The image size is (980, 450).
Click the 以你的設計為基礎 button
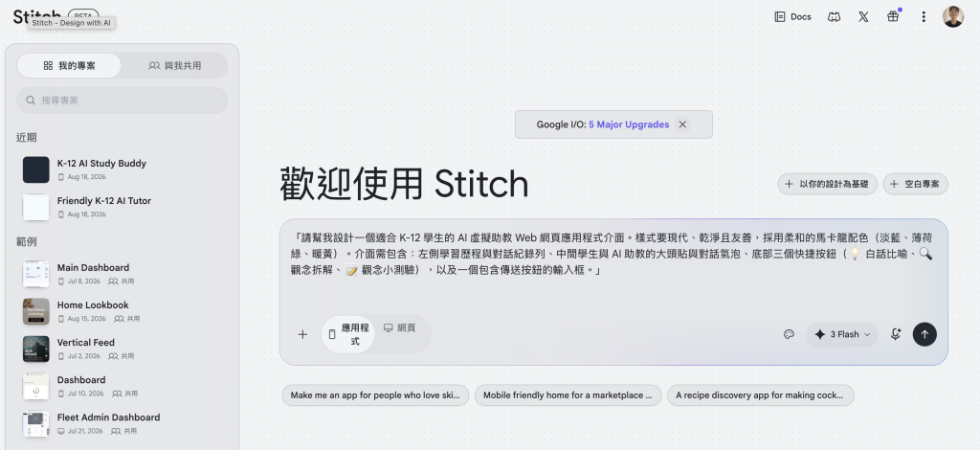[827, 185]
